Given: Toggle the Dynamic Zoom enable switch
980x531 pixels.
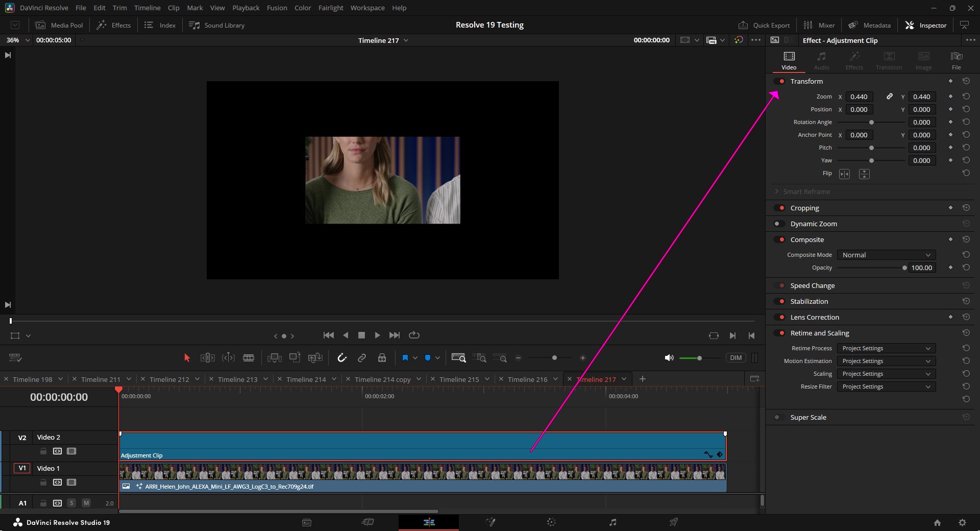Looking at the screenshot, I should tap(779, 224).
